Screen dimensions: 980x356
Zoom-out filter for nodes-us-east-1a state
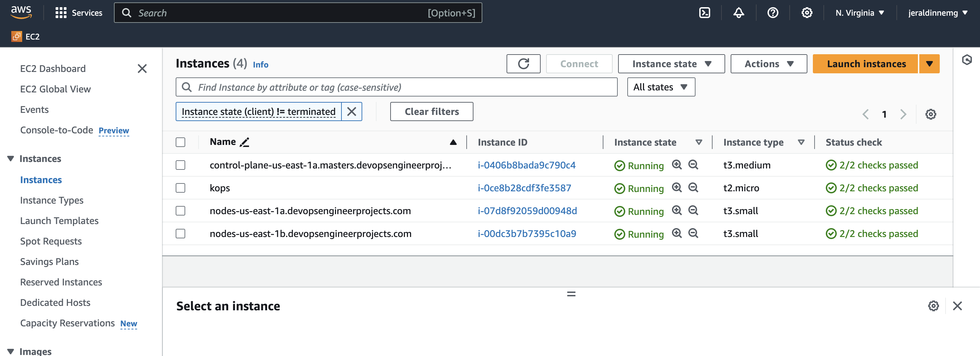point(693,210)
